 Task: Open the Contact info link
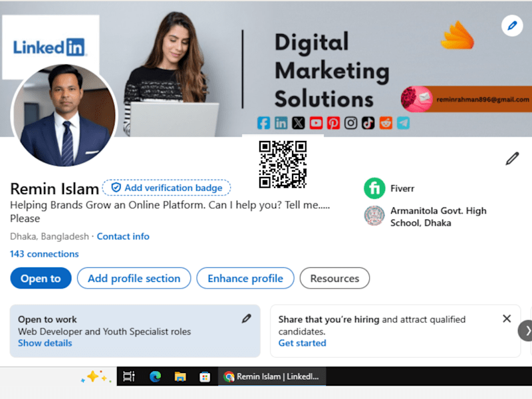pos(123,237)
